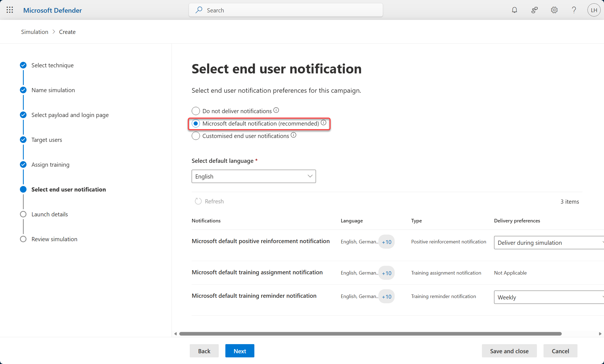Click the community feedback people icon

(534, 10)
